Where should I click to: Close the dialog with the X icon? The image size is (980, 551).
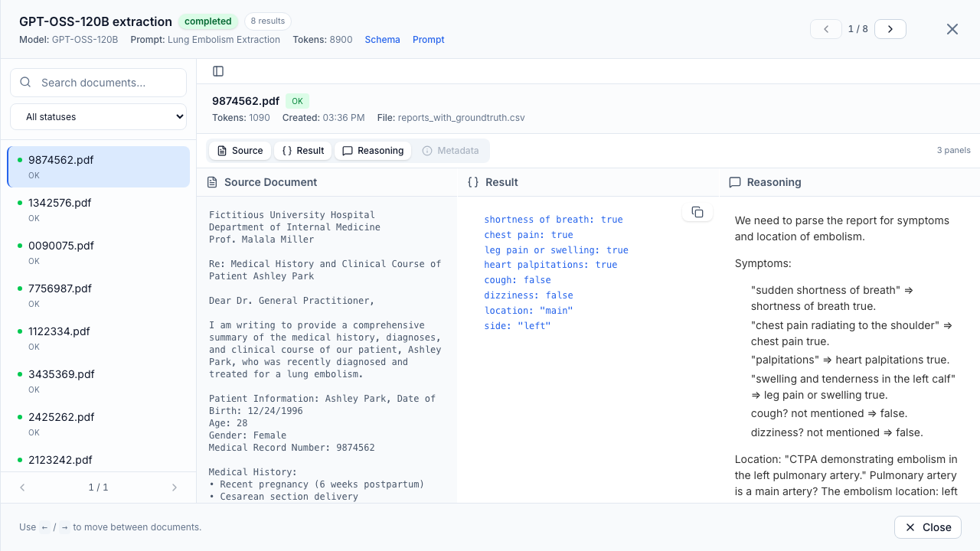pyautogui.click(x=952, y=29)
